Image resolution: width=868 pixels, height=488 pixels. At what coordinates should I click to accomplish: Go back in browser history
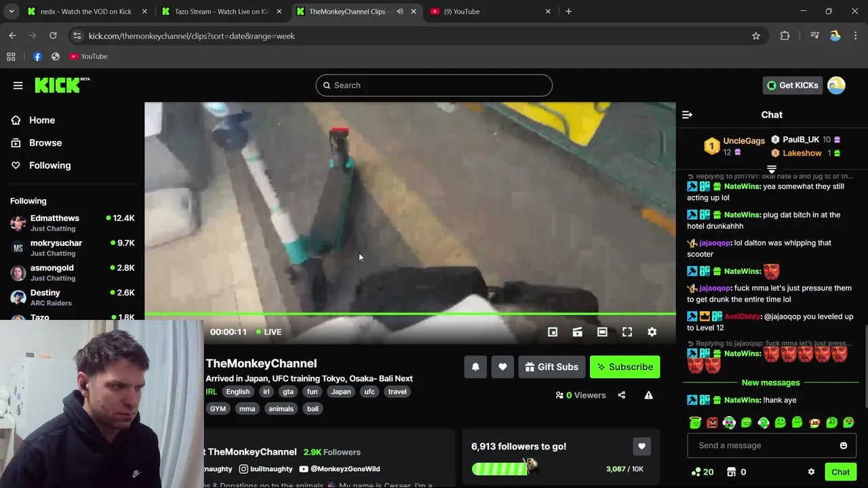coord(12,36)
